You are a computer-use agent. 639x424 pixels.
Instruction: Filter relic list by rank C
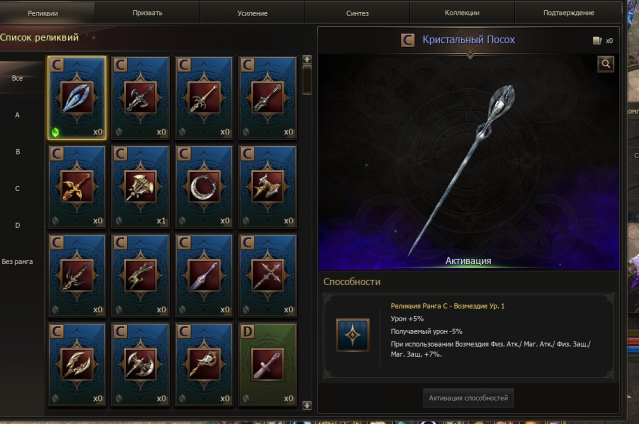tap(17, 188)
